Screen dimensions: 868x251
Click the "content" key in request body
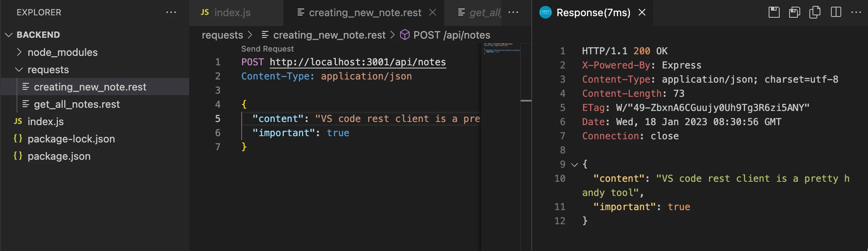pyautogui.click(x=278, y=119)
